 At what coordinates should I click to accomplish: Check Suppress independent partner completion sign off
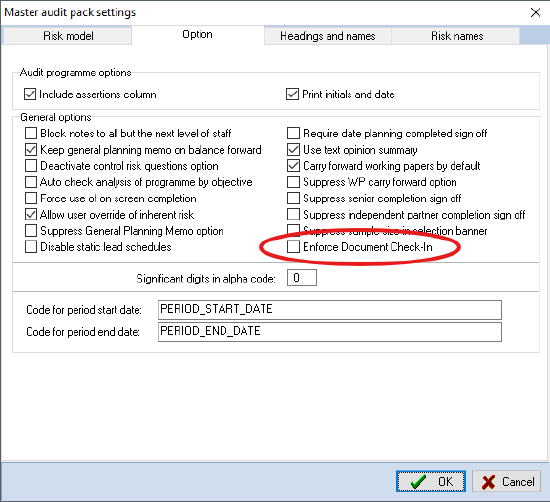293,214
